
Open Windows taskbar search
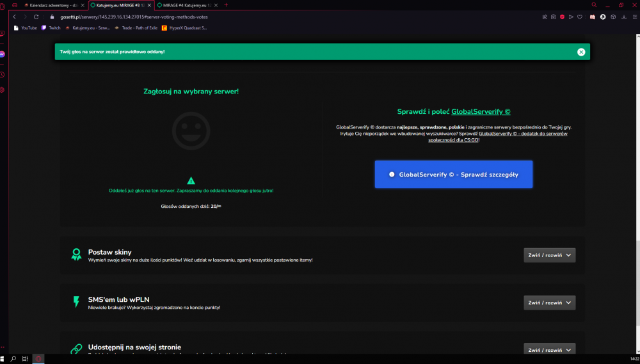(x=13, y=359)
